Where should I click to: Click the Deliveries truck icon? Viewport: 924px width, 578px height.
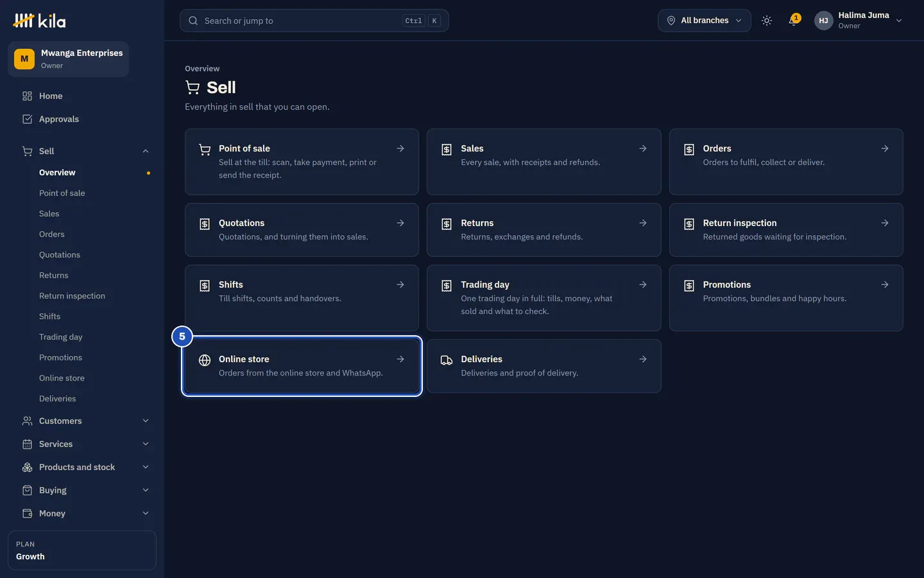tap(447, 360)
